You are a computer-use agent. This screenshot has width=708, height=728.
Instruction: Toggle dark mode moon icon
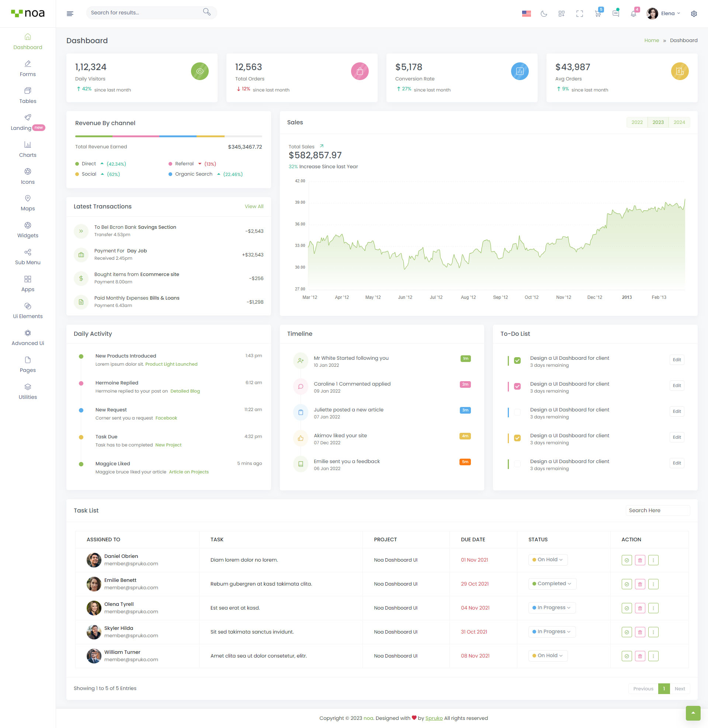(544, 14)
